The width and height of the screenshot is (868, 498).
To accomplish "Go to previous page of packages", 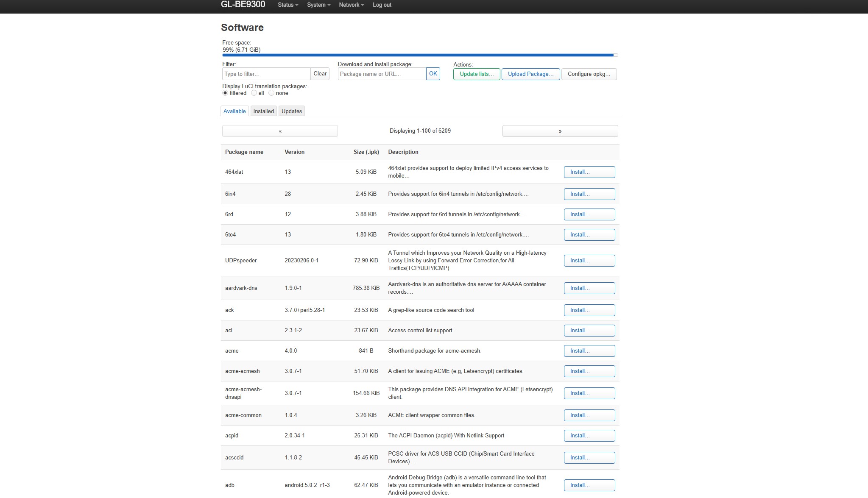I will point(280,131).
